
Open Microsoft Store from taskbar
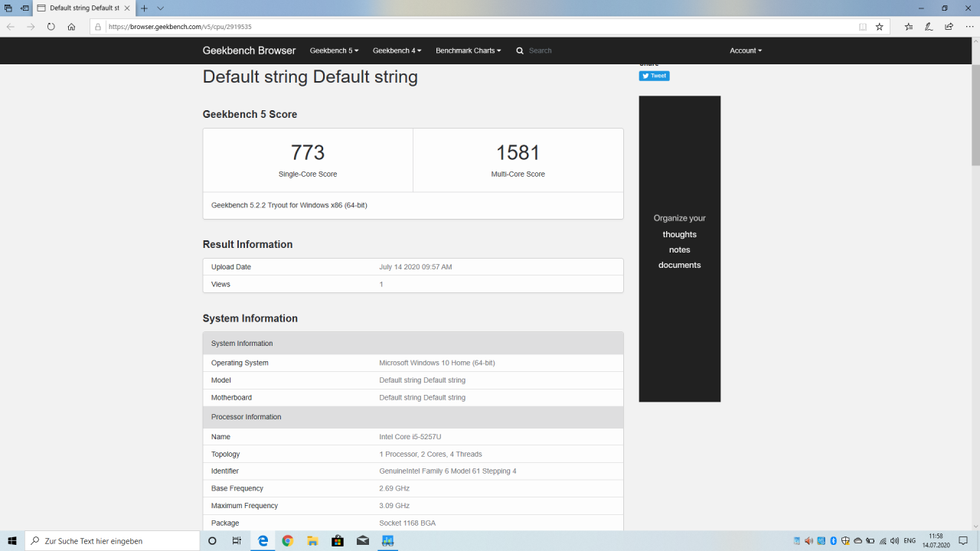[338, 541]
